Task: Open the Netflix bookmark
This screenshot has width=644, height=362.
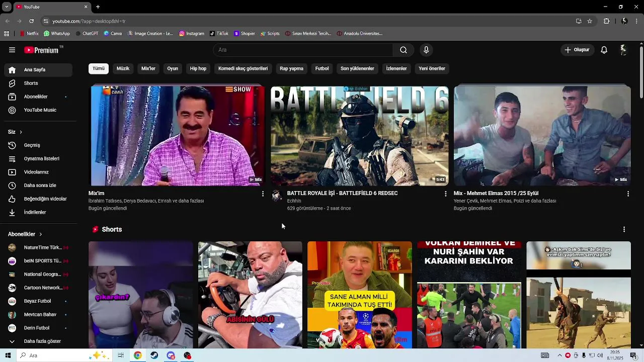Action: point(29,34)
